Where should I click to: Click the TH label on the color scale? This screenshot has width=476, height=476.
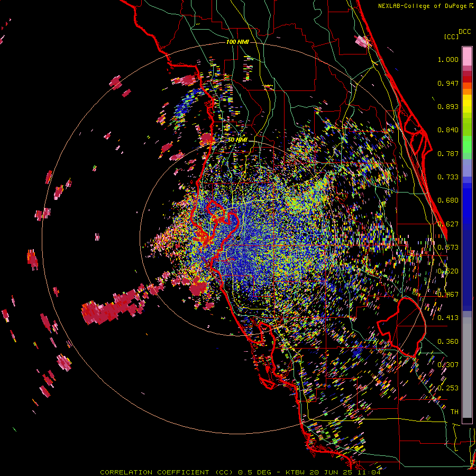(454, 412)
